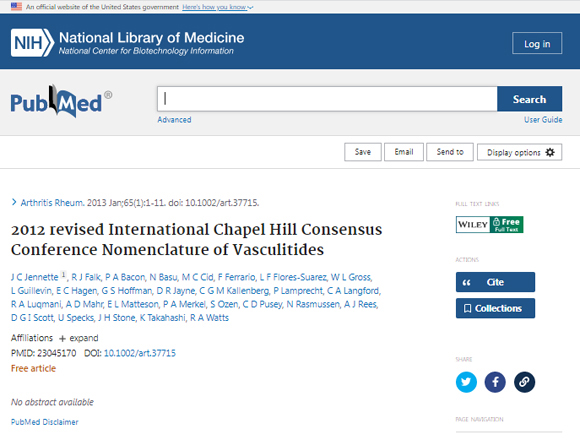
Task: Open the Advanced search link
Action: click(174, 120)
